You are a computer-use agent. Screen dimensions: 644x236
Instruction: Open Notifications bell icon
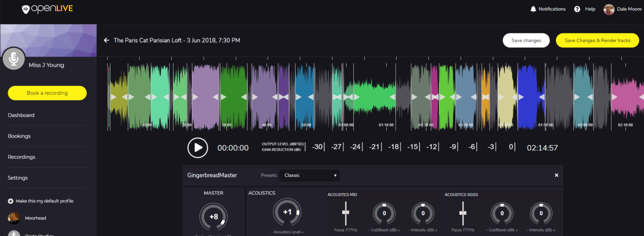pos(533,9)
